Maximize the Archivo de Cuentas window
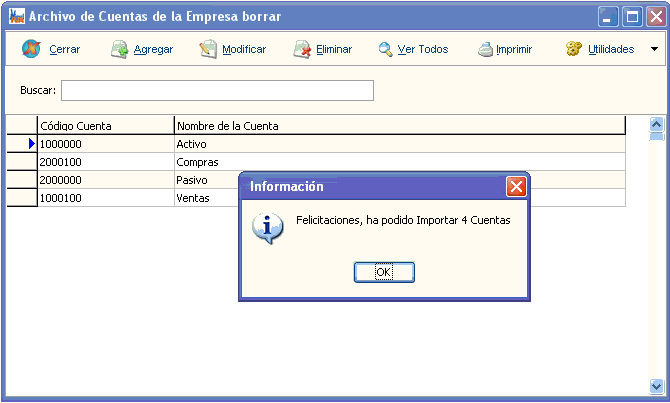The width and height of the screenshot is (670, 403). pyautogui.click(x=632, y=16)
